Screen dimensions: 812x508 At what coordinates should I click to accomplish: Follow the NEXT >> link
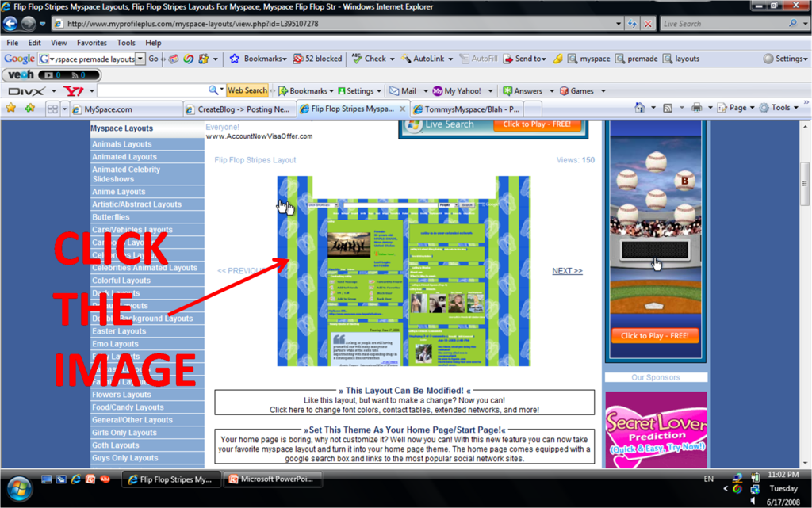(567, 271)
